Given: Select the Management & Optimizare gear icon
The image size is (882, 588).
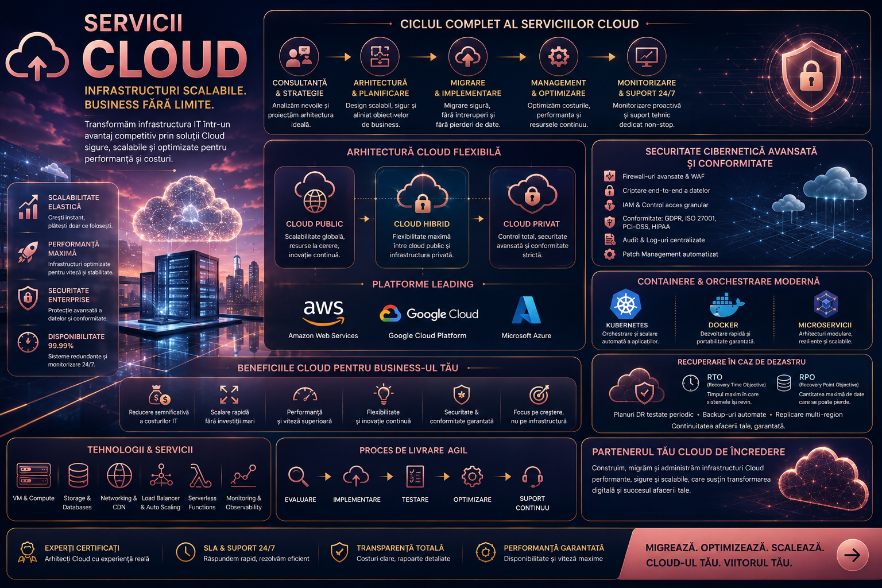Looking at the screenshot, I should point(559,56).
